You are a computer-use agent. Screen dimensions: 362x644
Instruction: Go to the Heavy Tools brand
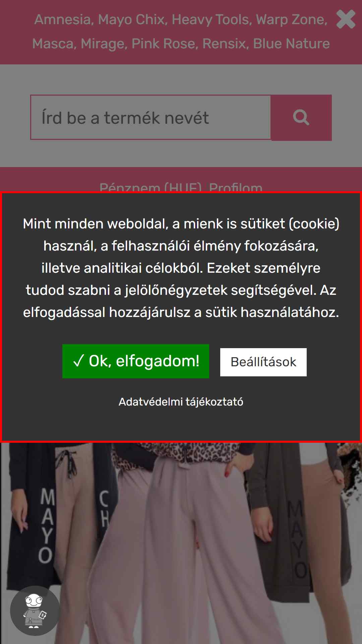tap(212, 19)
